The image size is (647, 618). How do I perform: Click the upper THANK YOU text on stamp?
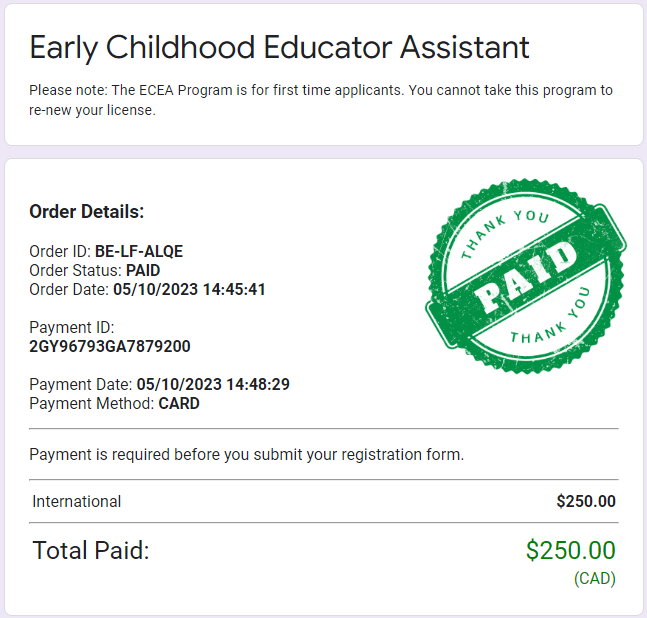click(504, 233)
